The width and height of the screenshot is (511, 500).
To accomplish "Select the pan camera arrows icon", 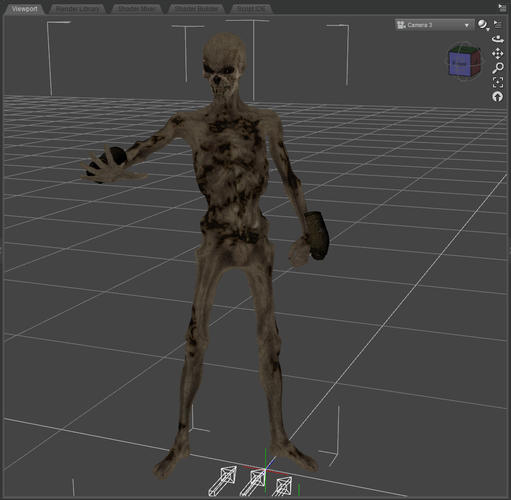I will pos(498,54).
